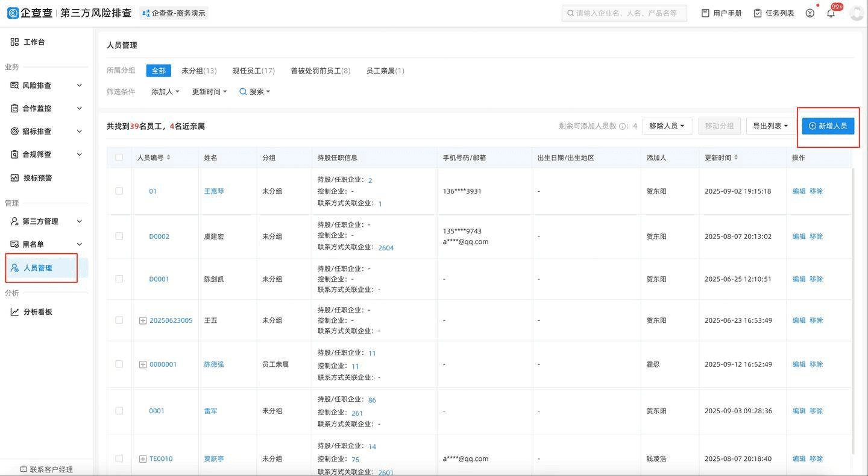The width and height of the screenshot is (868, 476).
Task: Click info icon beside 剩余可添加人员数
Action: (x=622, y=126)
